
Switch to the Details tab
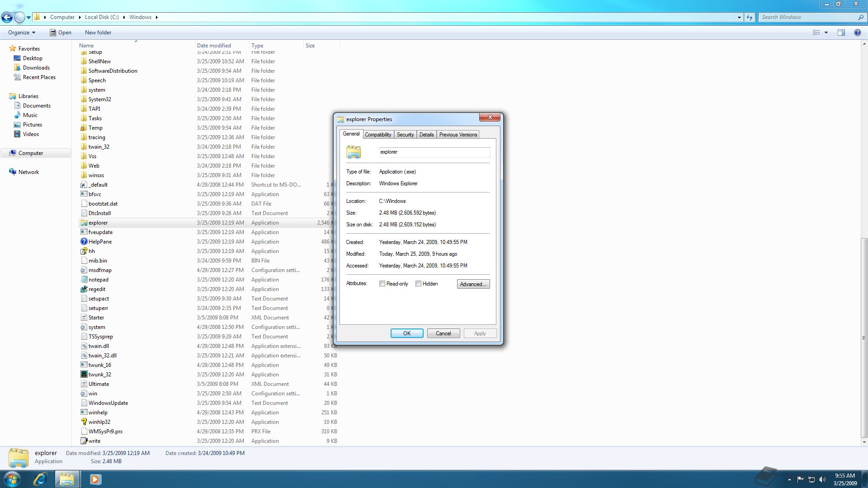[x=426, y=135]
